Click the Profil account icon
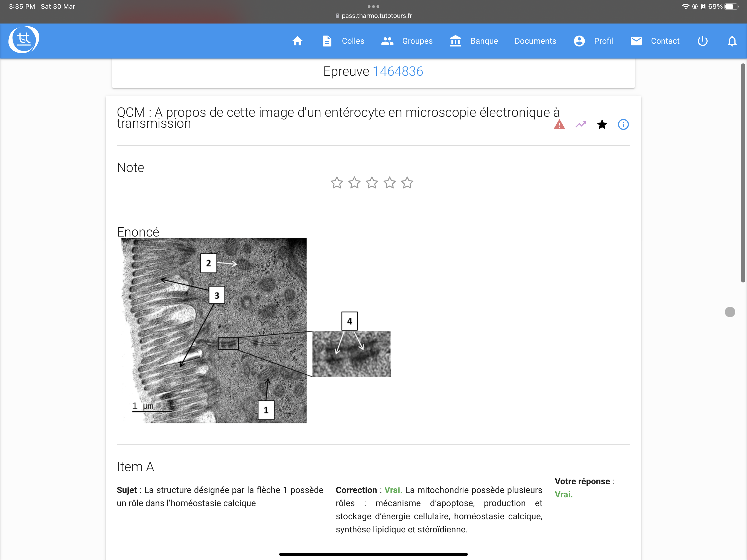The height and width of the screenshot is (560, 747). coord(579,41)
